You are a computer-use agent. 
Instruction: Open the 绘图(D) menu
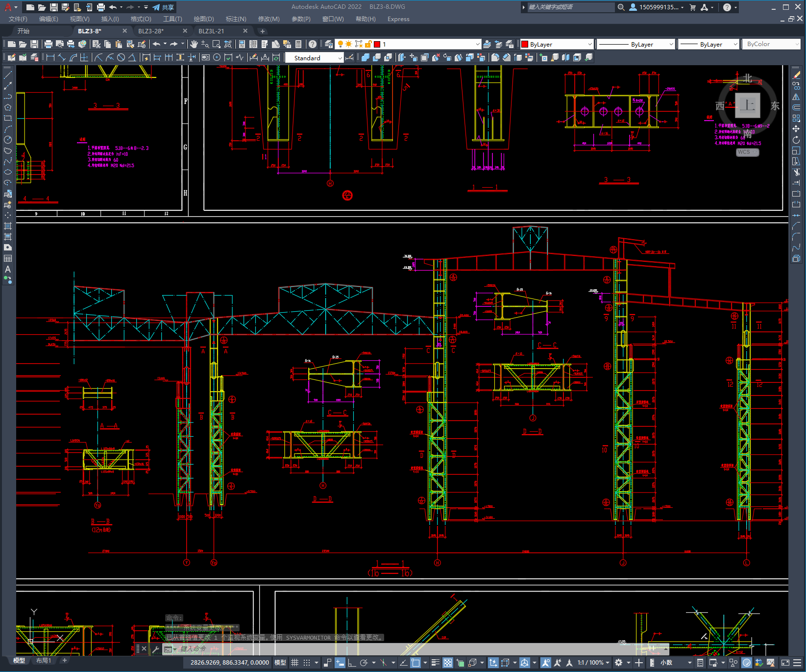[204, 19]
